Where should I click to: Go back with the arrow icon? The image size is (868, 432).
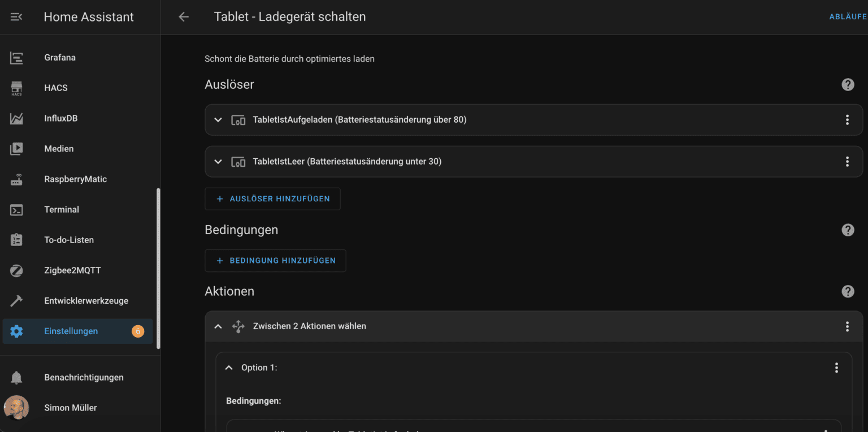pos(184,17)
